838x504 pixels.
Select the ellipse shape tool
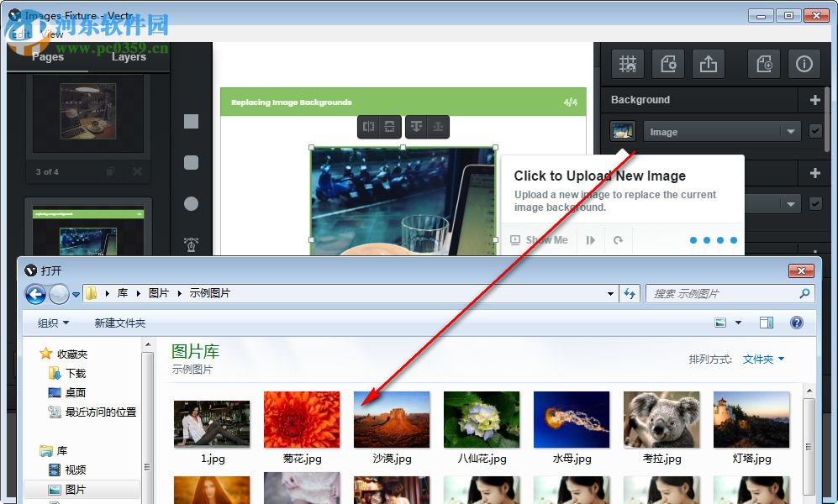click(x=191, y=203)
